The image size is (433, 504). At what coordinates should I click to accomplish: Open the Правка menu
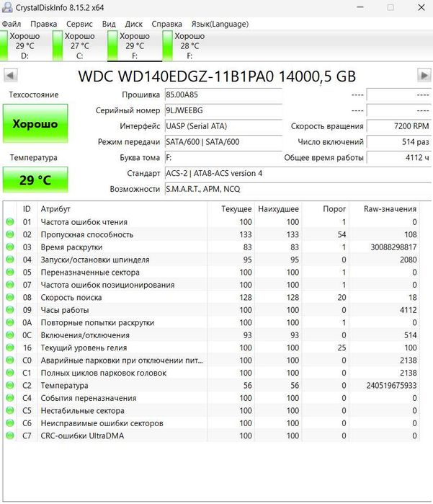tap(43, 24)
